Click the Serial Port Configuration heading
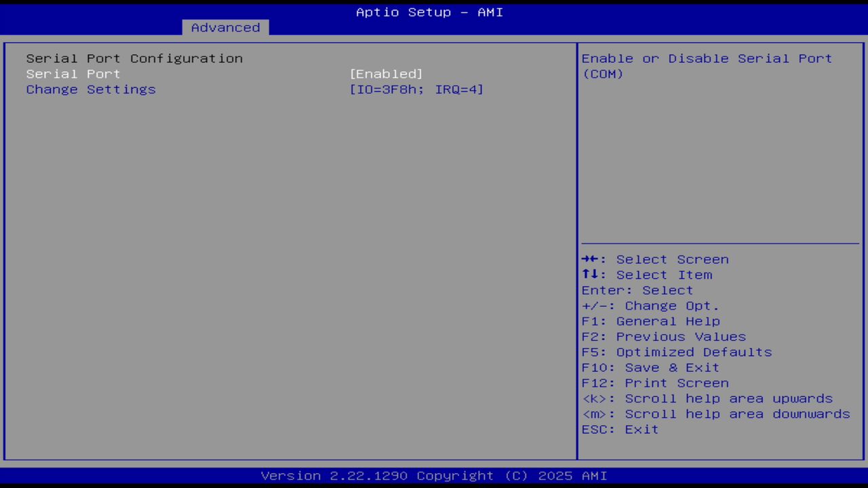 (134, 58)
